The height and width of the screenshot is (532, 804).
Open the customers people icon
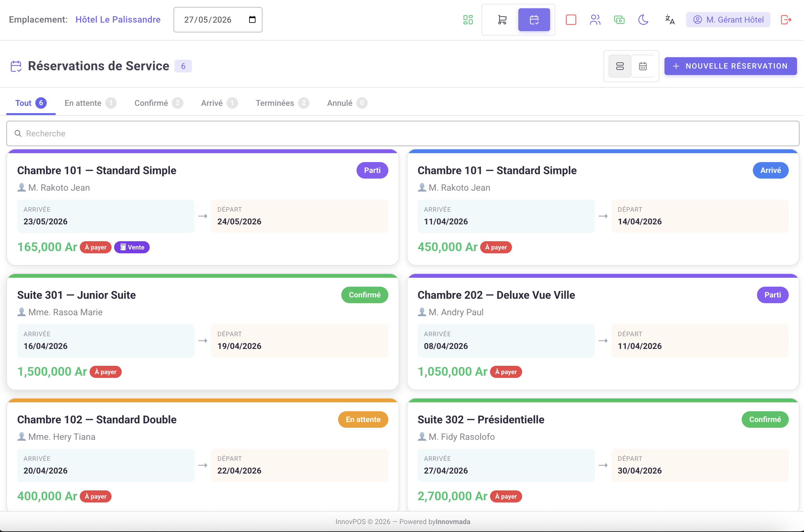click(x=595, y=20)
